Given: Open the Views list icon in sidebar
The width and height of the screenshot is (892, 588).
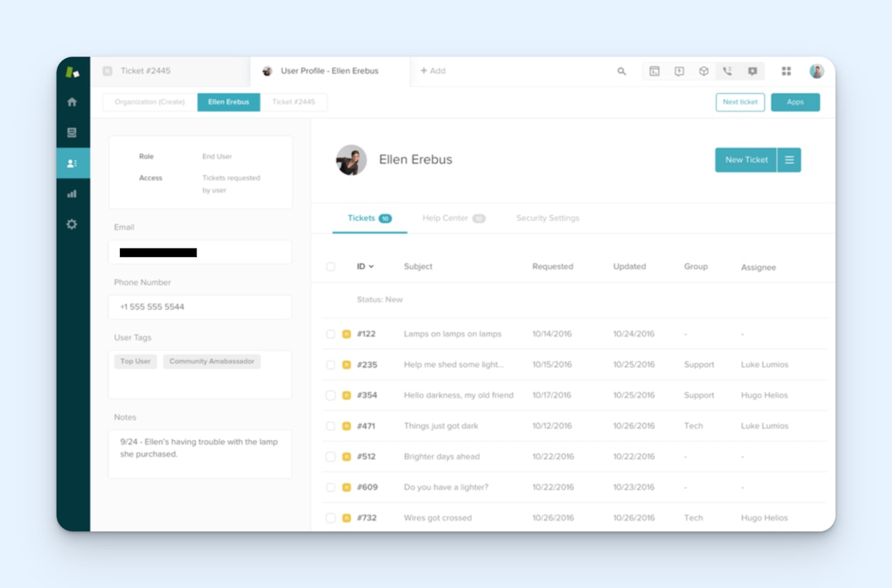Looking at the screenshot, I should [72, 133].
